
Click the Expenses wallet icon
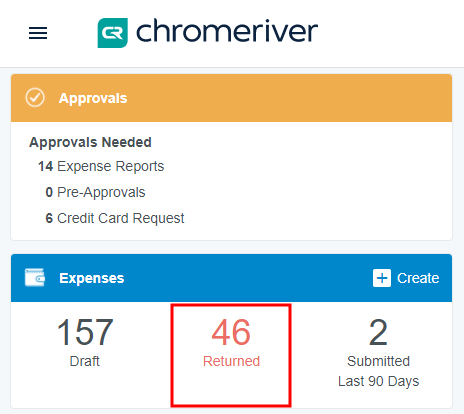[x=35, y=277]
